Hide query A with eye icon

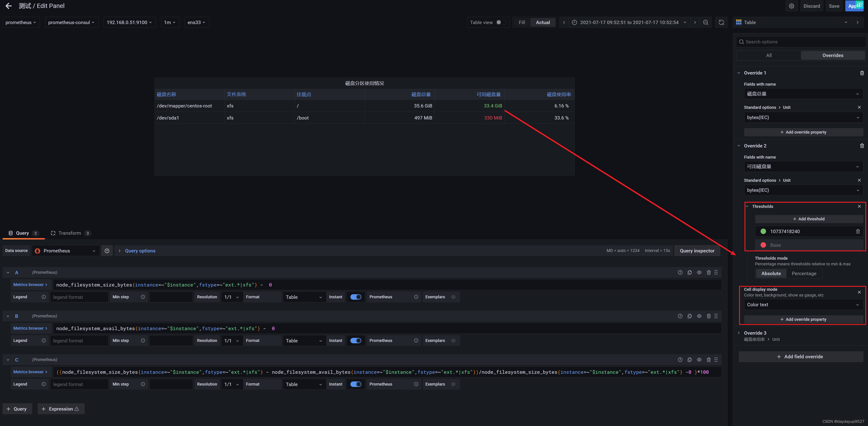coord(699,272)
